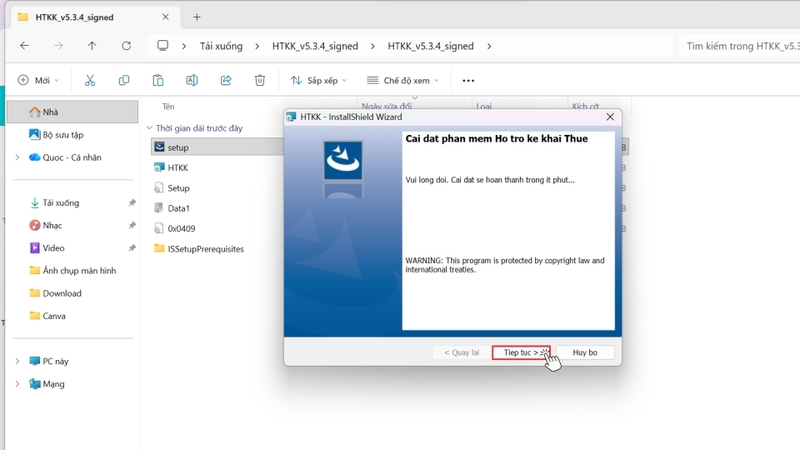
Task: Open the Tải xuống breadcrumb
Action: pyautogui.click(x=221, y=46)
